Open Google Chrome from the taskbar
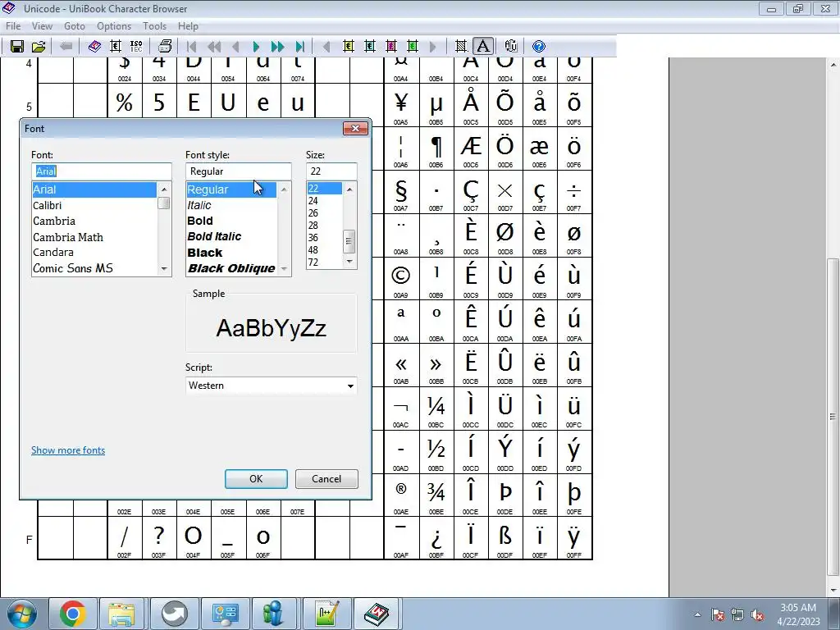This screenshot has width=840, height=630. (x=73, y=614)
